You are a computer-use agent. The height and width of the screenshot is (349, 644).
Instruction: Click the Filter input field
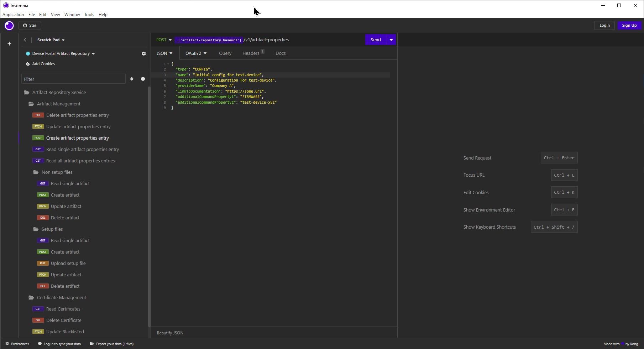[x=73, y=79]
